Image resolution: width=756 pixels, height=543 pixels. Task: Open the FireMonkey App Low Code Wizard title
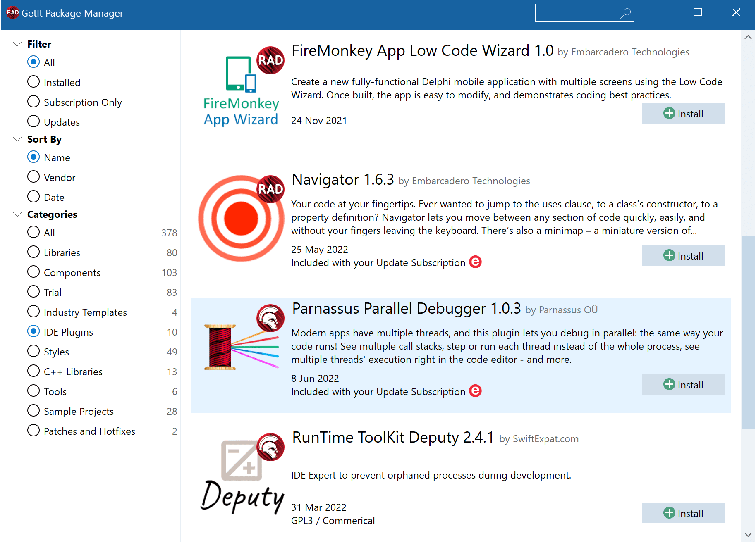[423, 50]
